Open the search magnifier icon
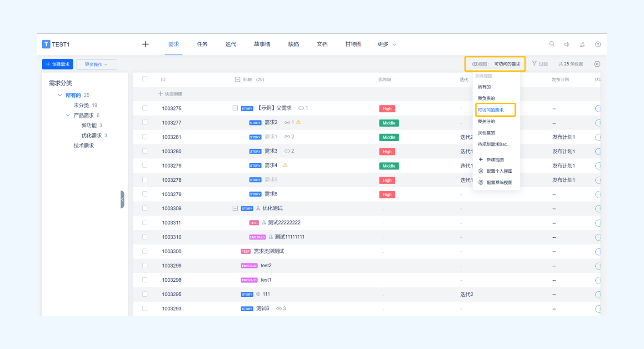 [x=552, y=44]
